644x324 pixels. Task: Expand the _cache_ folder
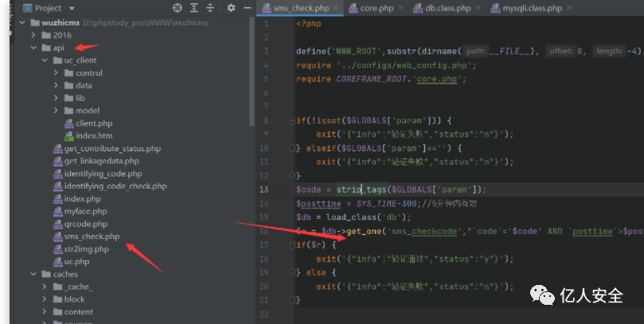pos(45,287)
